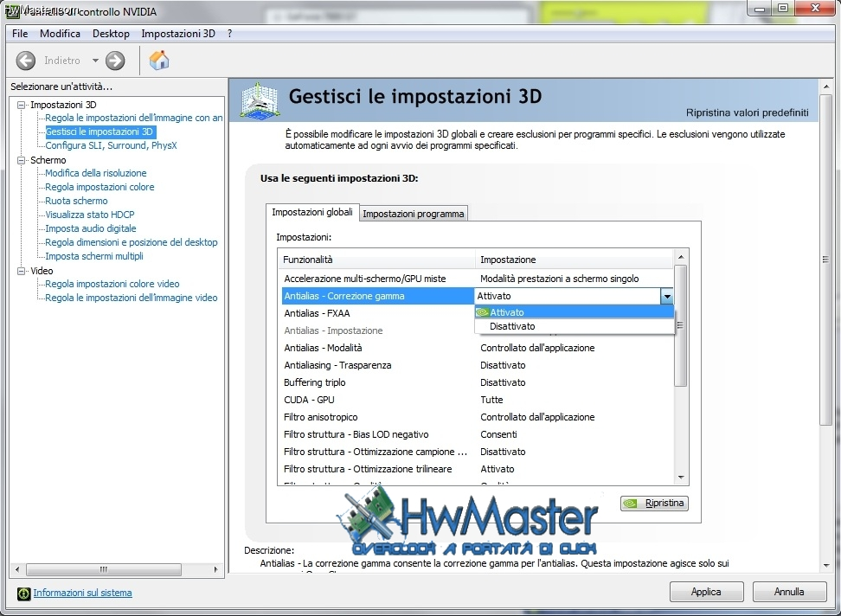This screenshot has height=616, width=841.
Task: Open Modifica della risoluzione
Action: (96, 173)
